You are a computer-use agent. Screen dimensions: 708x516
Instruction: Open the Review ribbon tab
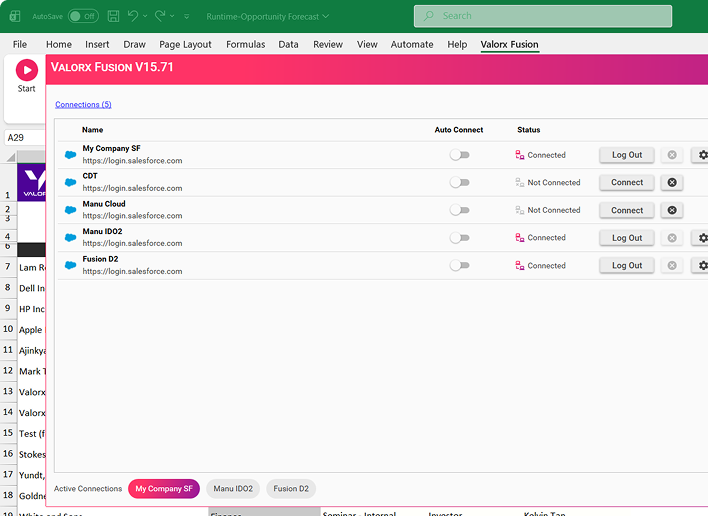point(328,44)
